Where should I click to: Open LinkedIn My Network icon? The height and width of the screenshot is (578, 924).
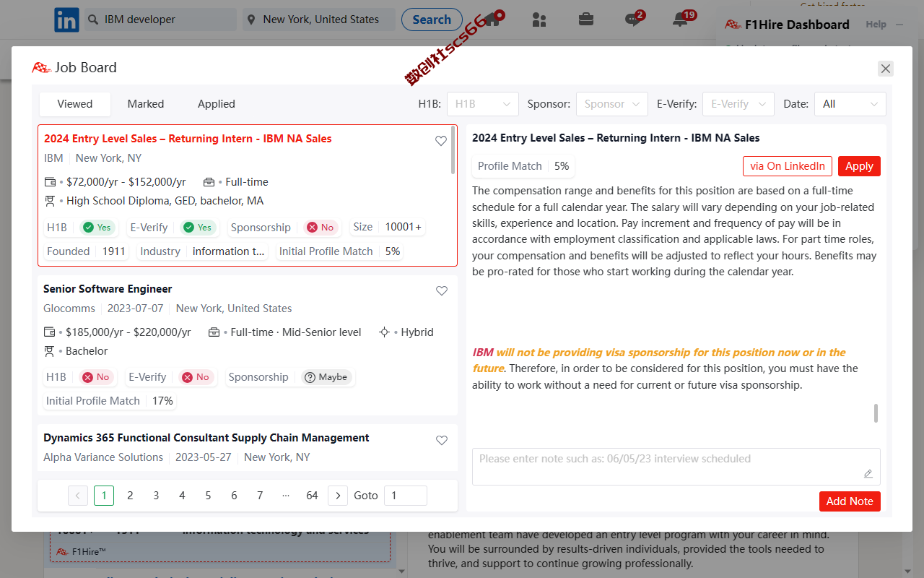(539, 20)
